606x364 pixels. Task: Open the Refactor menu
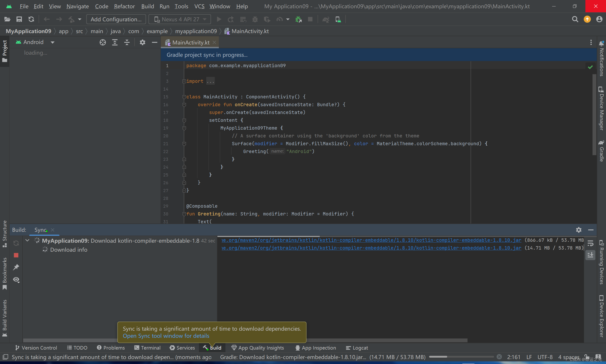pyautogui.click(x=124, y=6)
